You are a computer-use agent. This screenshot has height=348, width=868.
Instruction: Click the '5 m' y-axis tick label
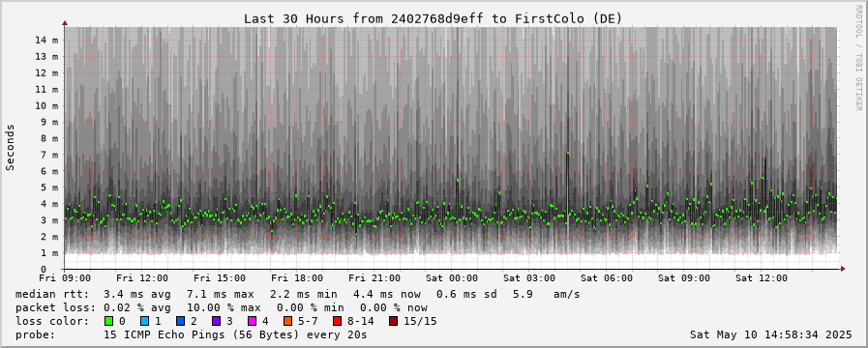49,188
